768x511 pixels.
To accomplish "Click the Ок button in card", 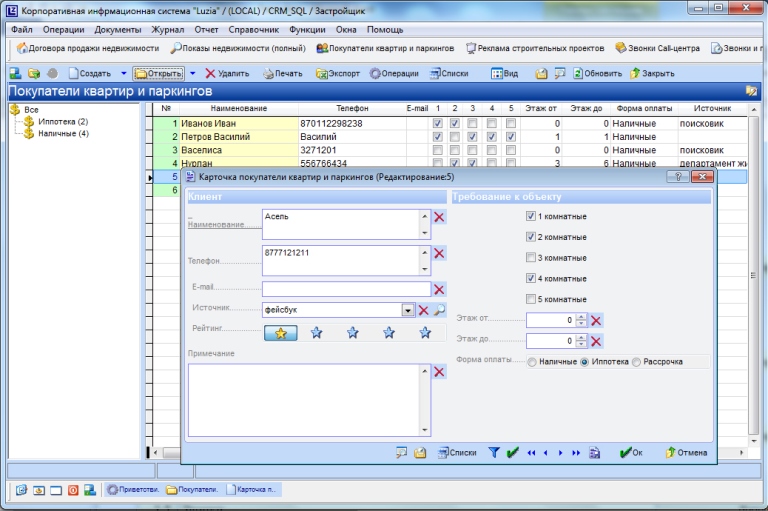I will (631, 453).
